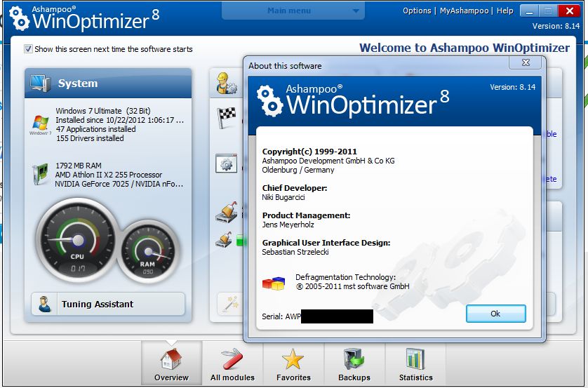Screen dimensions: 588x388
Task: Click 'Sebastian Strzelecki' name
Action: (x=295, y=252)
